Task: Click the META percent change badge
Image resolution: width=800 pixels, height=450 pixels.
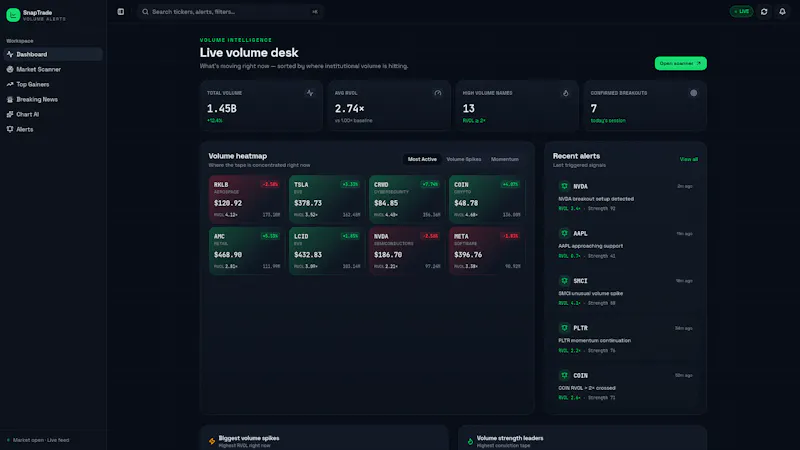Action: click(x=510, y=236)
